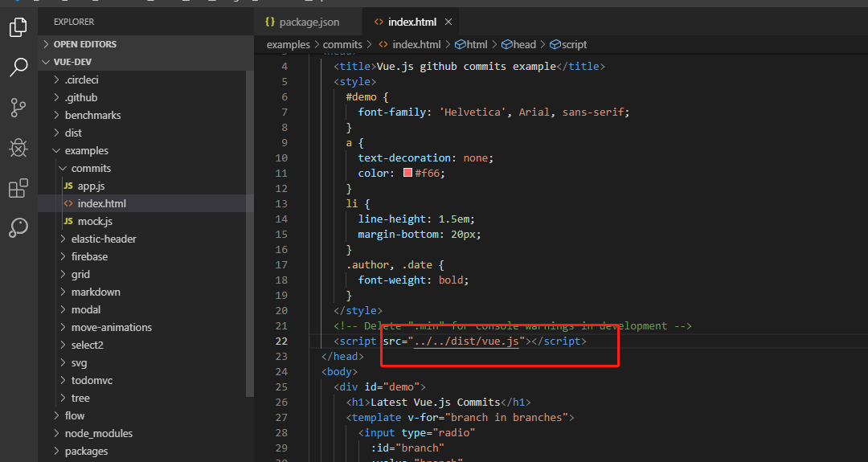Image resolution: width=868 pixels, height=462 pixels.
Task: Open the Search view icon
Action: pyautogui.click(x=18, y=67)
